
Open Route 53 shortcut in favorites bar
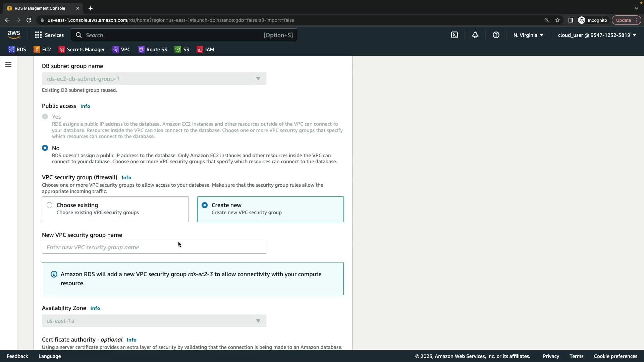[153, 50]
